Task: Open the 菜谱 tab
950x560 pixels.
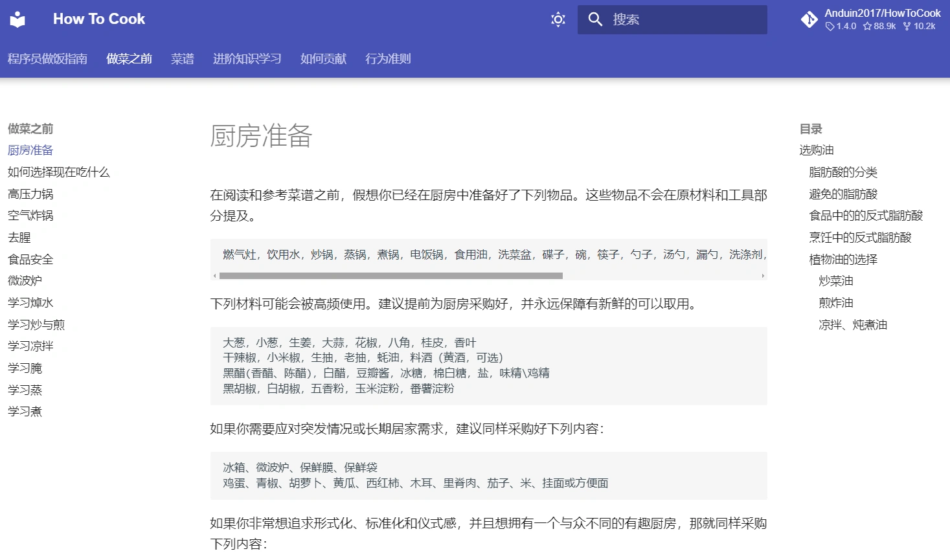Action: tap(182, 59)
